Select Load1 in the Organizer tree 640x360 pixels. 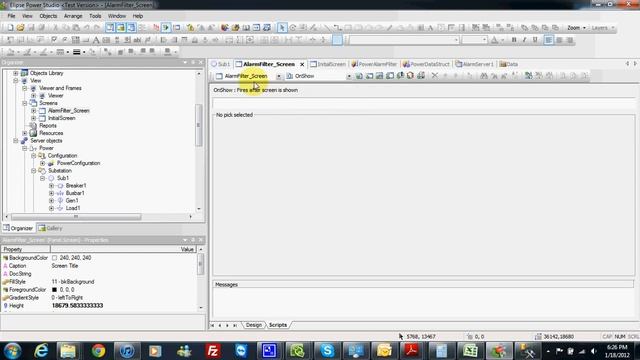(x=73, y=208)
